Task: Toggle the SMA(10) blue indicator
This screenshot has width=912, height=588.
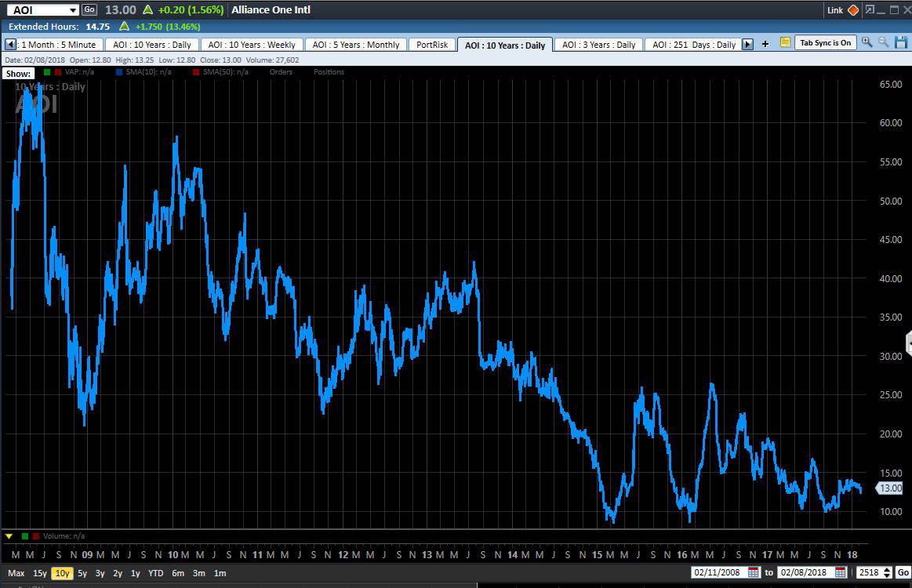Action: [x=119, y=72]
